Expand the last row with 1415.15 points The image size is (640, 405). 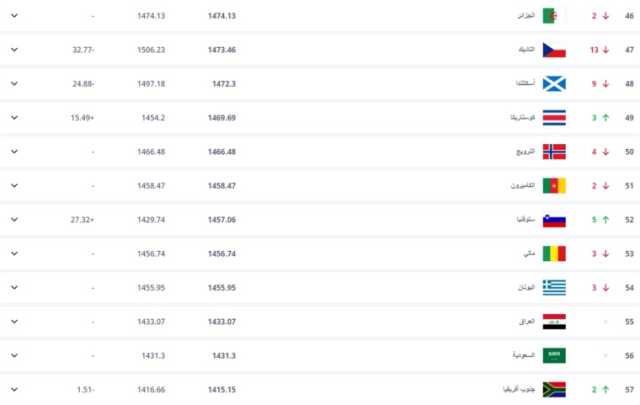(x=14, y=389)
